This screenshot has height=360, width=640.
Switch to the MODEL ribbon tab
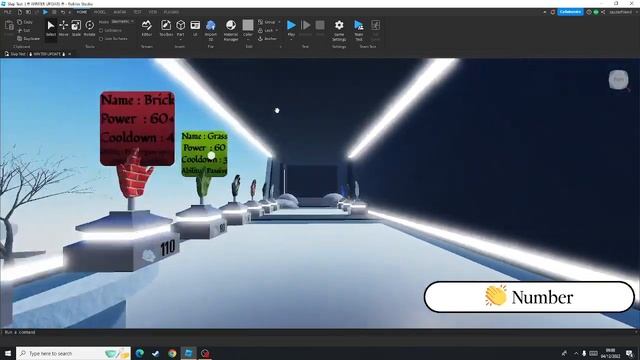point(100,12)
